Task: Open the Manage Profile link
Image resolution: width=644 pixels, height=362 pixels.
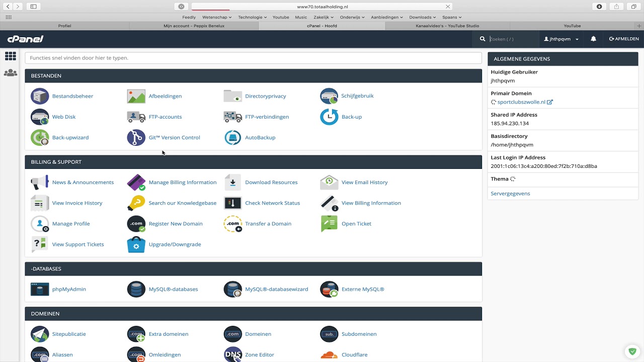Action: click(x=71, y=224)
